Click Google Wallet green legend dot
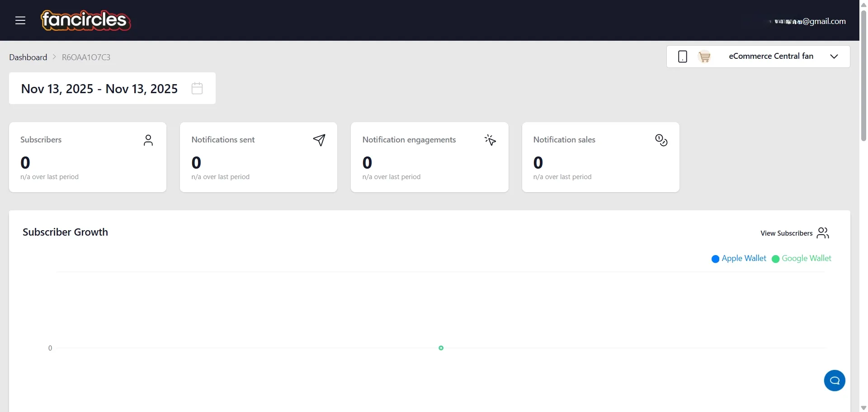This screenshot has width=868, height=412. pos(776,259)
